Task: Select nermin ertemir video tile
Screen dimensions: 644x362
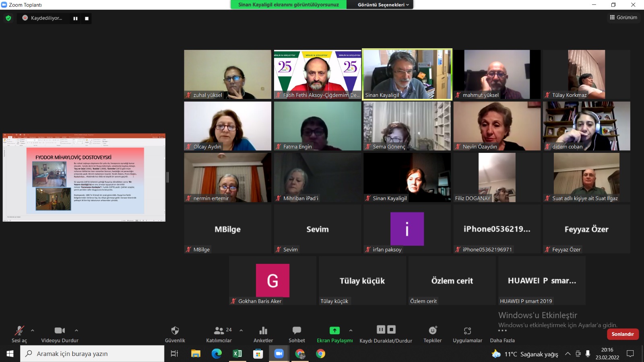Action: tap(227, 177)
